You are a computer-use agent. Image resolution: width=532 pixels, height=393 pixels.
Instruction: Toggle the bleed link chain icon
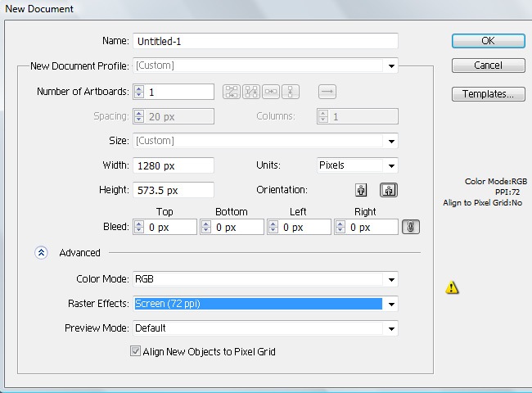click(413, 228)
